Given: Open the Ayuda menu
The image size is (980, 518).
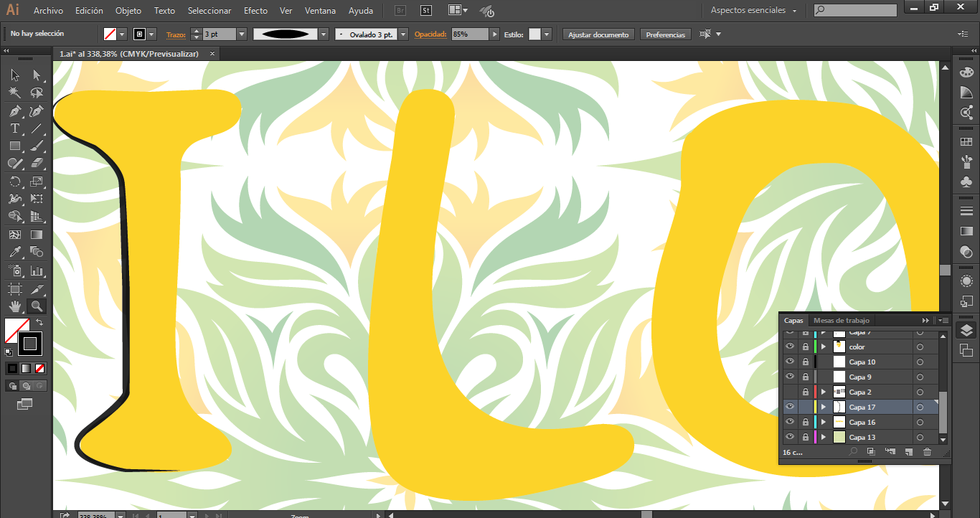Looking at the screenshot, I should [360, 11].
